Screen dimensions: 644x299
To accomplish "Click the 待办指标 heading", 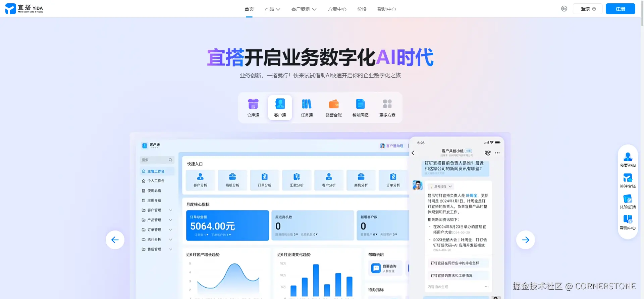I will [x=376, y=290].
